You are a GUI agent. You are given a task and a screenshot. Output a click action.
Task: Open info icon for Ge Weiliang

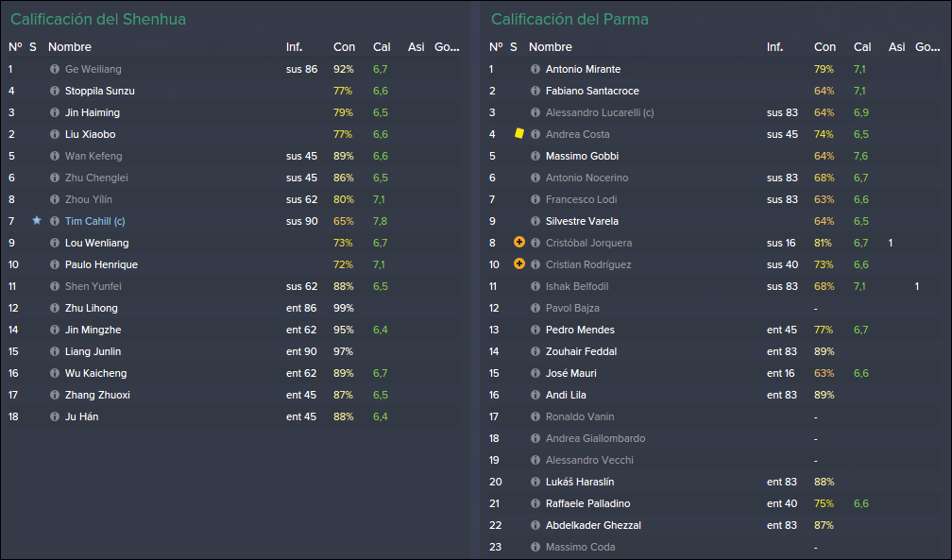(55, 69)
